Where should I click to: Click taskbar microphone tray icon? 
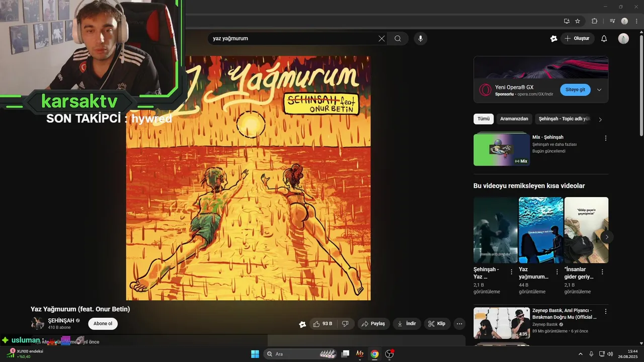[591, 354]
